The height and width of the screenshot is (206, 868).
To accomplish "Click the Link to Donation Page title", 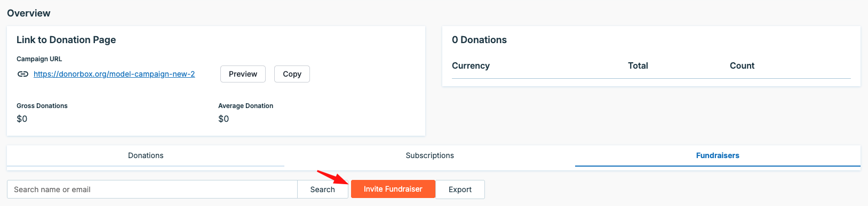I will (x=66, y=40).
